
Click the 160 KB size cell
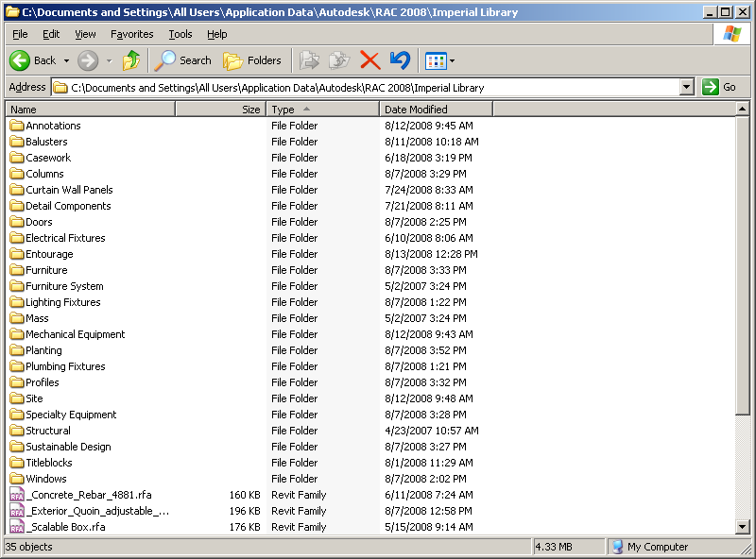pos(245,495)
